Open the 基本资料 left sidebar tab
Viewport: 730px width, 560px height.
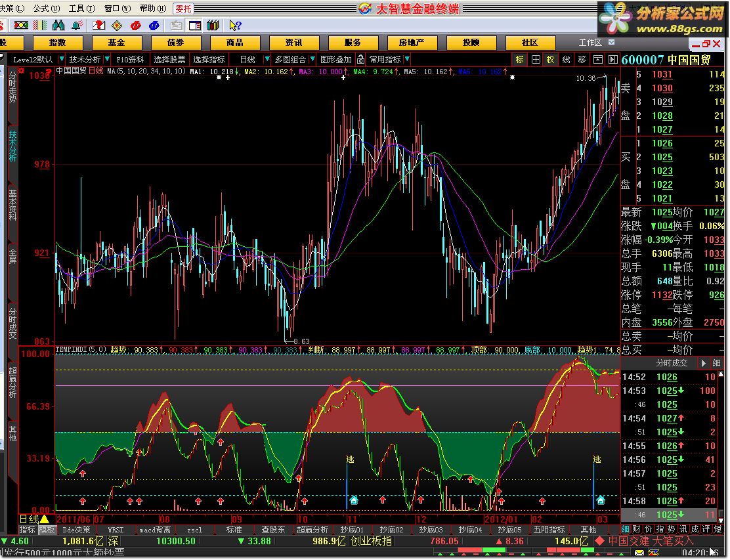[12, 205]
